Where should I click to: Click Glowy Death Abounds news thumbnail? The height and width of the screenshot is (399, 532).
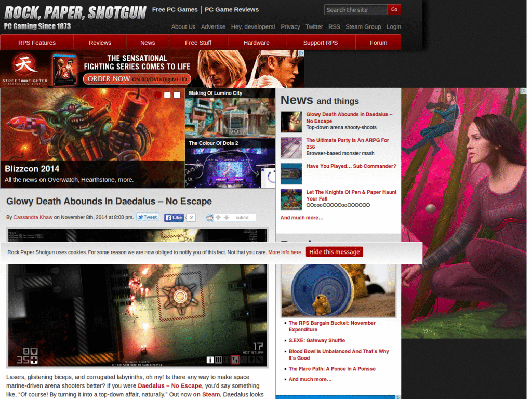[x=291, y=122]
